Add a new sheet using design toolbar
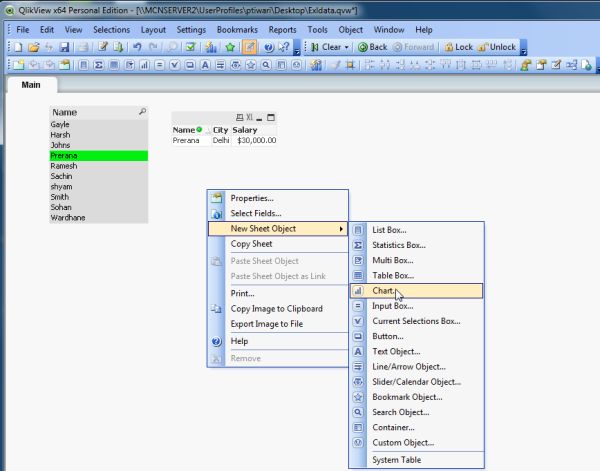The height and width of the screenshot is (471, 600). point(18,65)
